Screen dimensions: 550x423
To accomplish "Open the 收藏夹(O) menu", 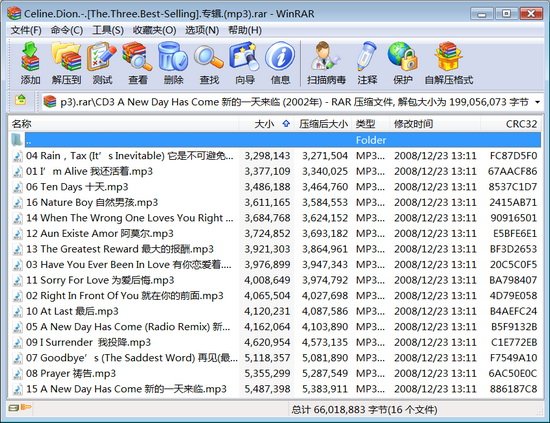I will tap(154, 30).
